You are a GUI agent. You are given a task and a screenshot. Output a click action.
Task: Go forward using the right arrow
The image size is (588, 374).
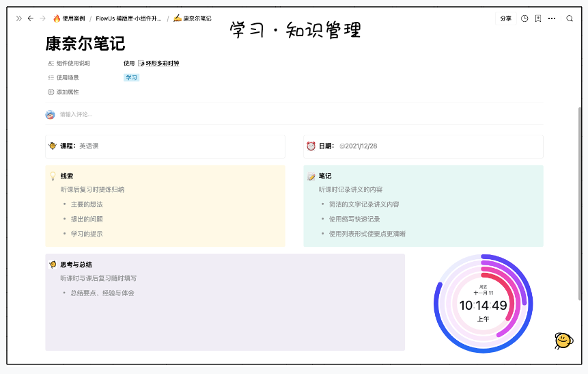42,18
